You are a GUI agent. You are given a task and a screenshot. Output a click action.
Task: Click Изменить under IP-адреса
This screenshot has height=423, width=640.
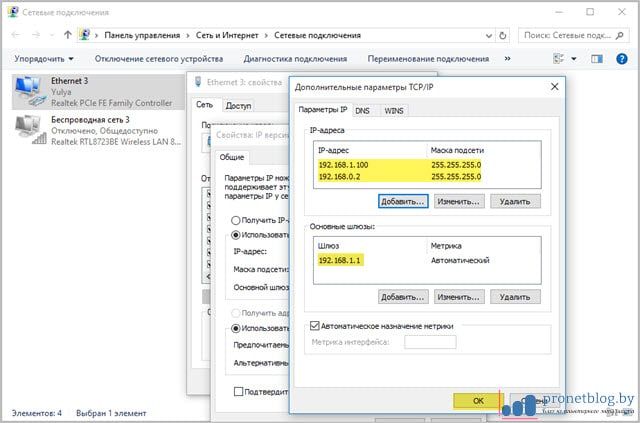[x=459, y=201]
